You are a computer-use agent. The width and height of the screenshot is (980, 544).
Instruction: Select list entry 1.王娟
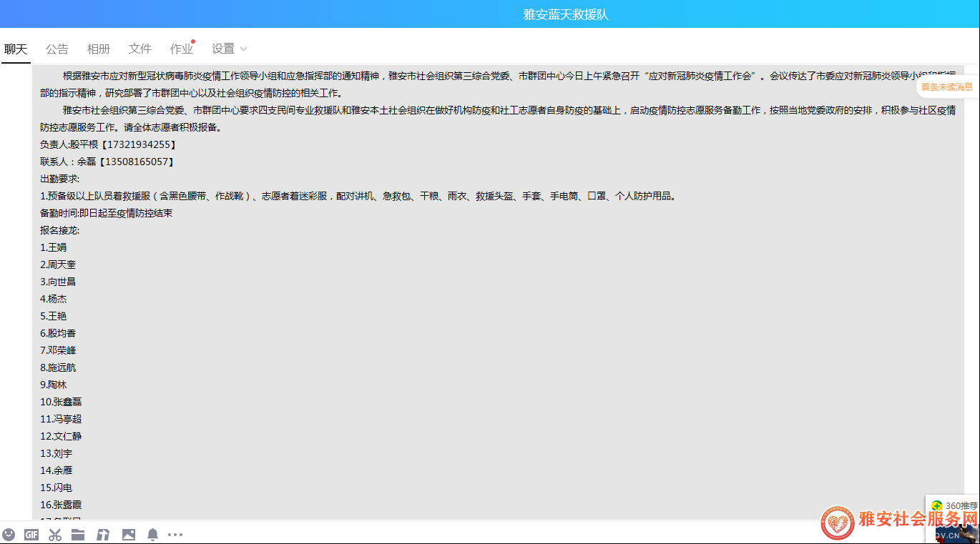[x=54, y=247]
